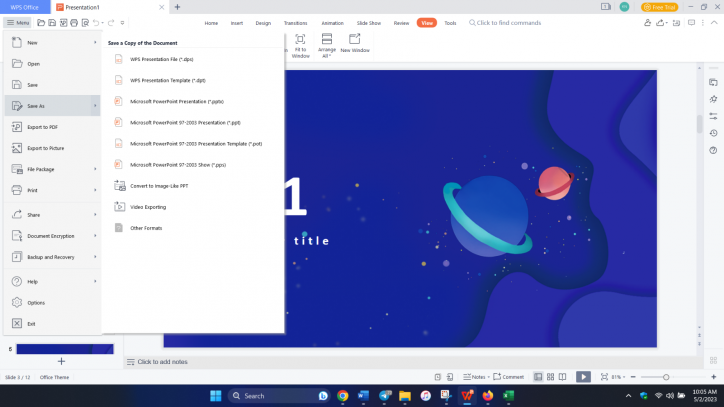
Task: Expand the Save As submenu arrow
Action: click(95, 106)
